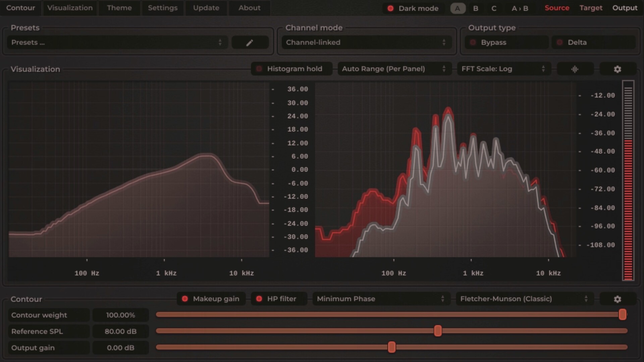The width and height of the screenshot is (644, 362).
Task: Toggle Dark mode
Action: [413, 8]
